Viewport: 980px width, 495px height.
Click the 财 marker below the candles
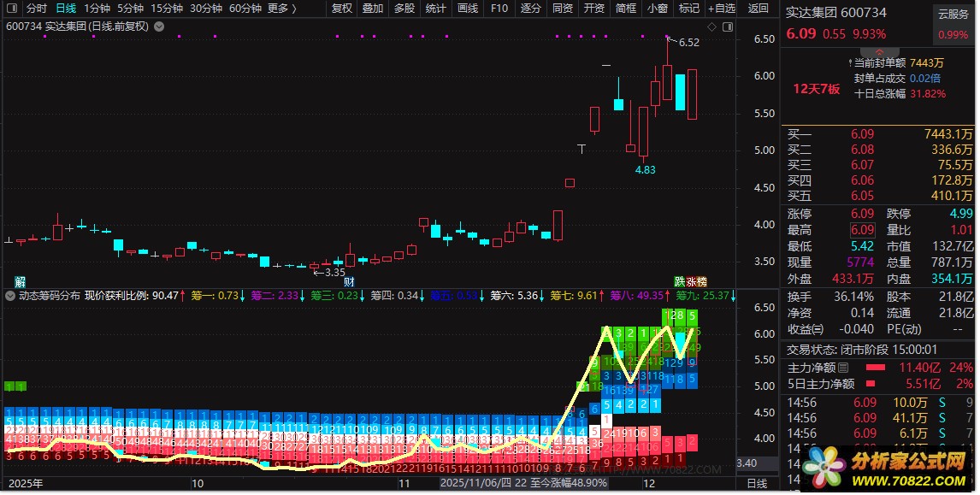click(x=349, y=281)
